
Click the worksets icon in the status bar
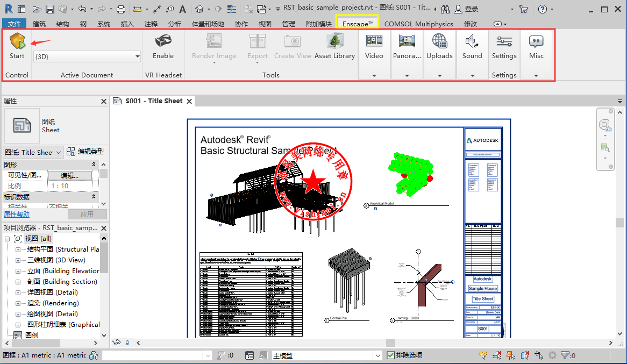tap(94, 355)
